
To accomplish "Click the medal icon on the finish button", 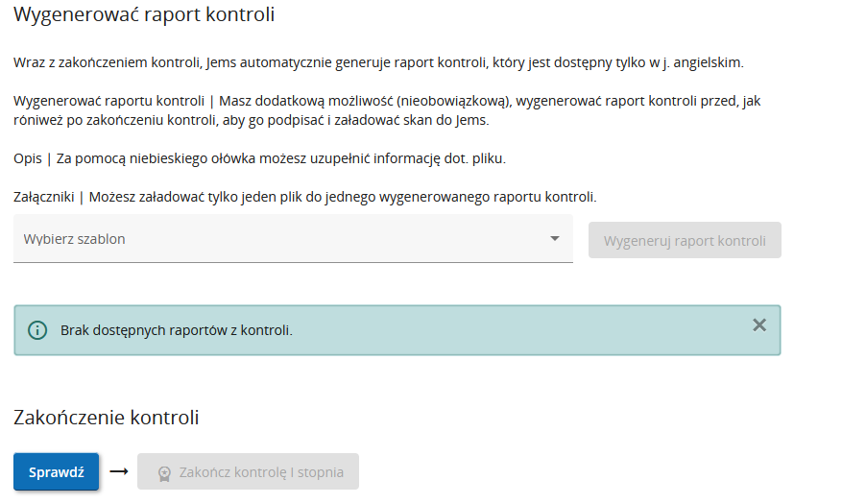I will pos(164,472).
